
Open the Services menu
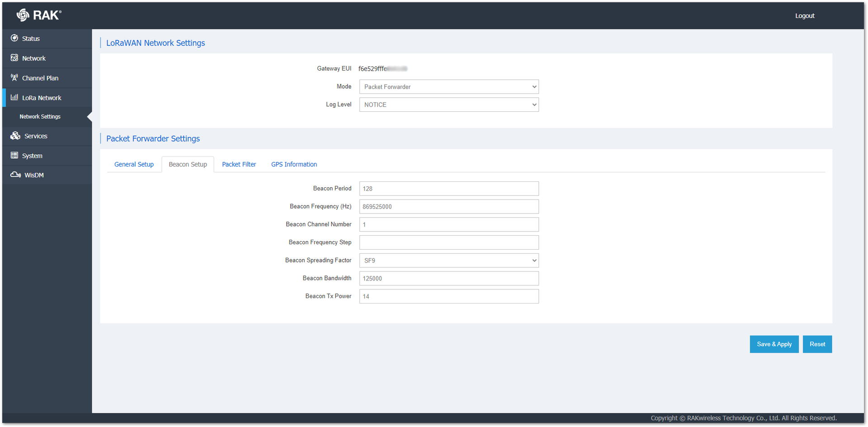coord(47,136)
